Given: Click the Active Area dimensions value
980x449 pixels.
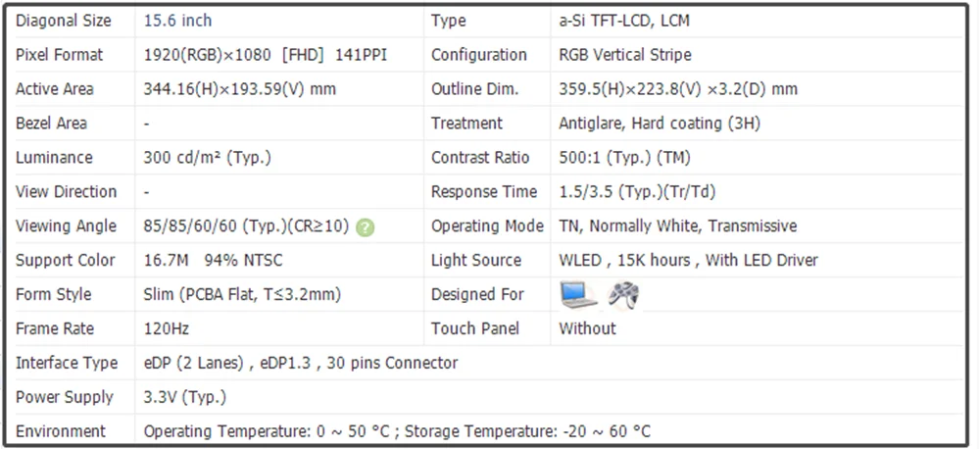Looking at the screenshot, I should tap(240, 89).
